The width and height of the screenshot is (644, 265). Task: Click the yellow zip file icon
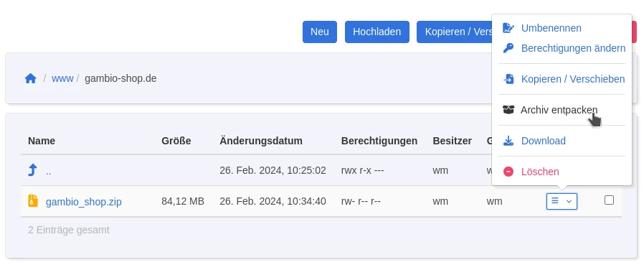tap(33, 201)
